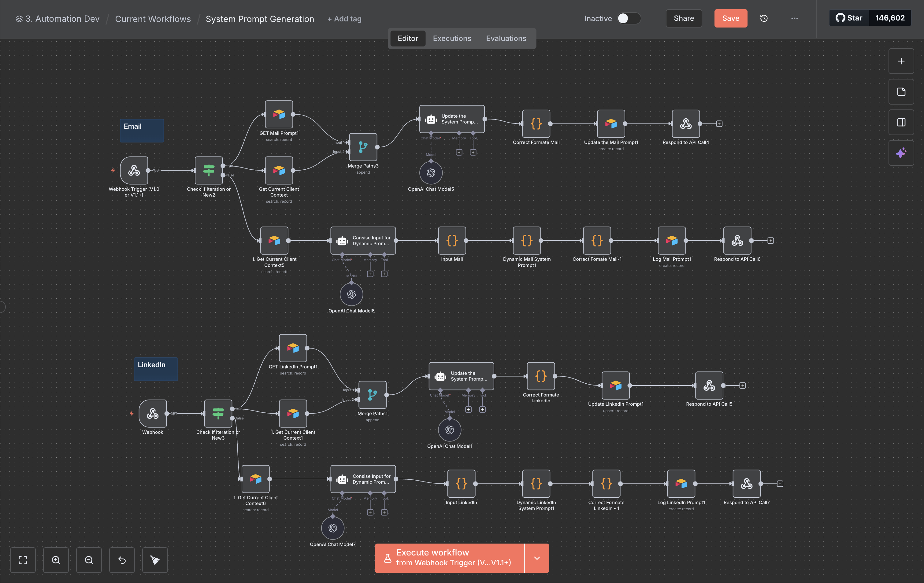Zoom out on the canvas

pyautogui.click(x=89, y=560)
